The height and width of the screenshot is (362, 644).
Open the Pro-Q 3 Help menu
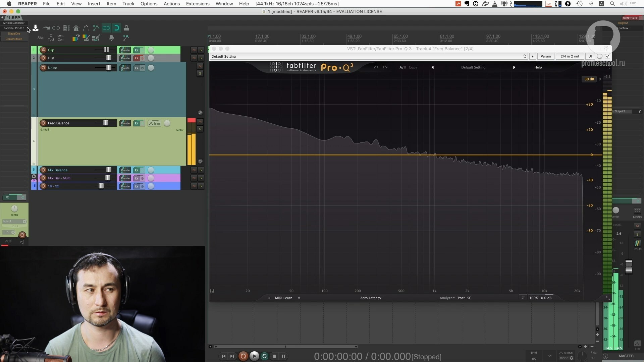tap(538, 67)
